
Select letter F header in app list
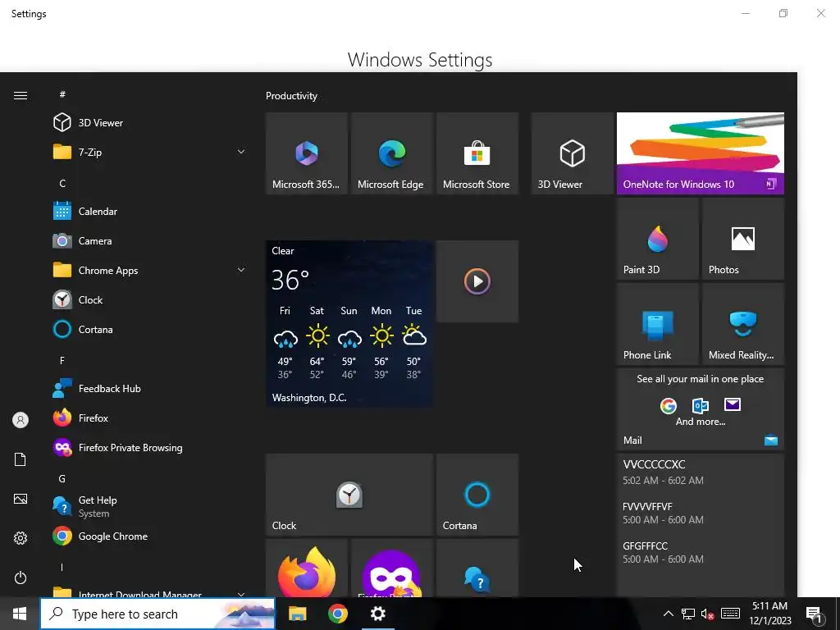tap(62, 361)
